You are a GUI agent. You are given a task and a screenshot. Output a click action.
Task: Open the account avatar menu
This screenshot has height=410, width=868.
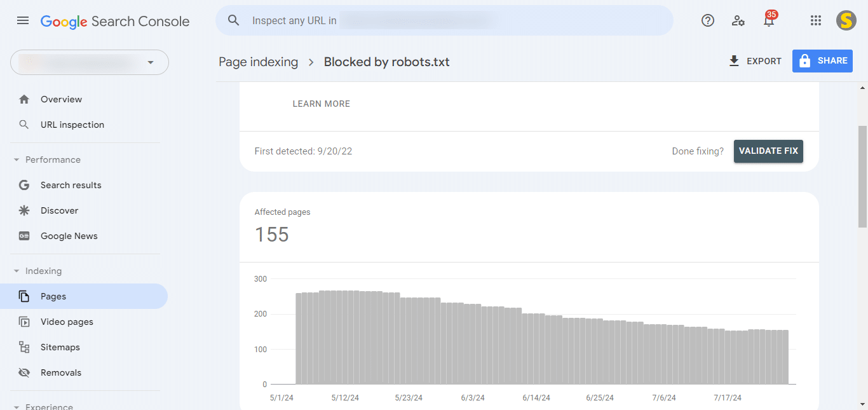[x=846, y=20]
